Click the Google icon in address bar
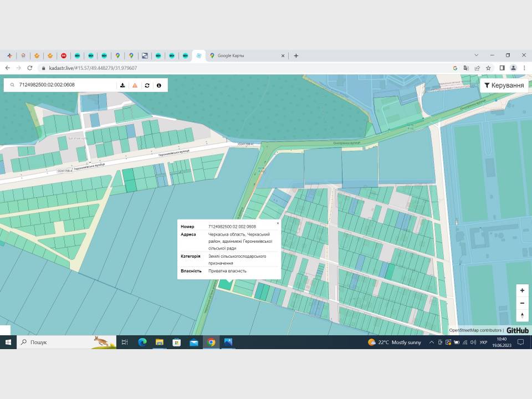The width and height of the screenshot is (532, 399). 455,68
